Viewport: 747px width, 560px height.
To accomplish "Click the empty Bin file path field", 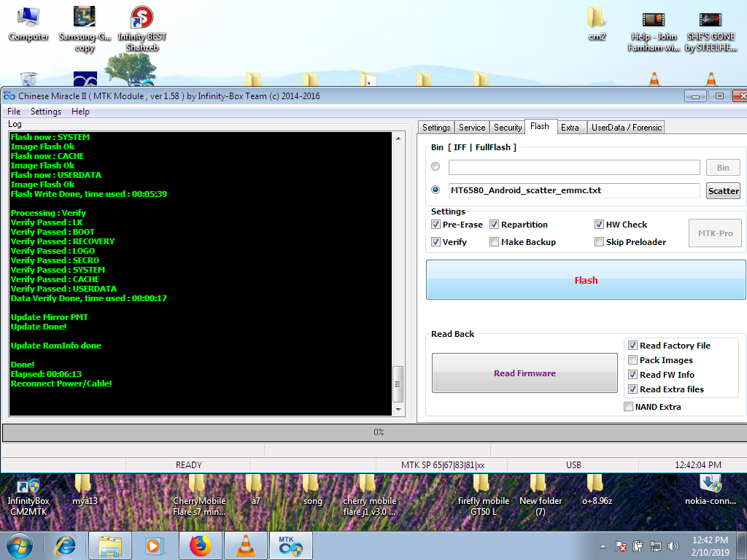I will pos(574,167).
